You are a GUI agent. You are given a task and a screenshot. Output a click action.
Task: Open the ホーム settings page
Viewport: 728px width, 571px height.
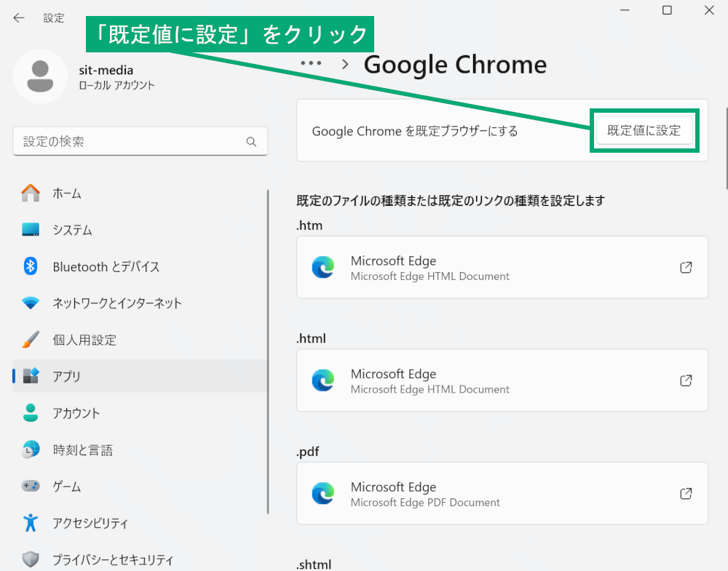pyautogui.click(x=140, y=193)
